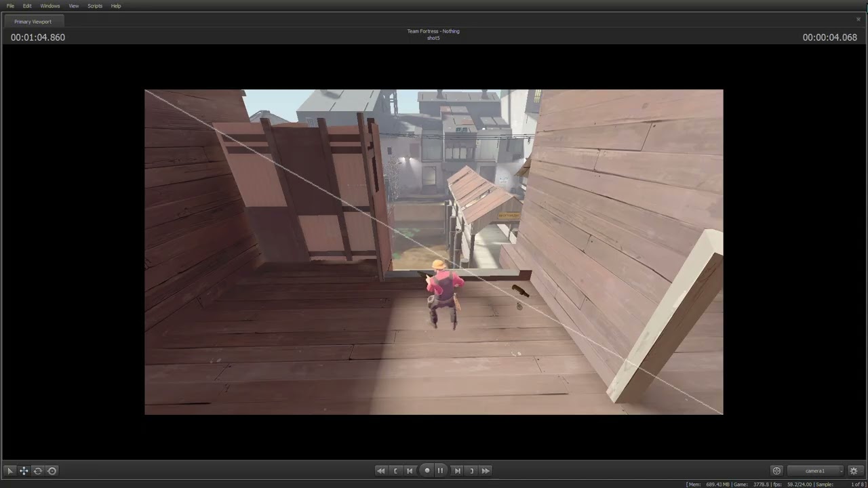Step back one frame
This screenshot has width=868, height=488.
[410, 470]
